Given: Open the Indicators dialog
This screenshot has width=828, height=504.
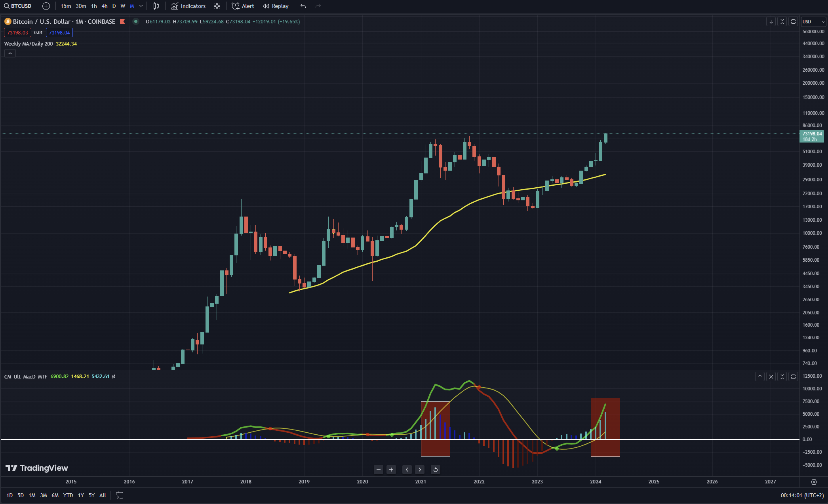Looking at the screenshot, I should [x=188, y=6].
